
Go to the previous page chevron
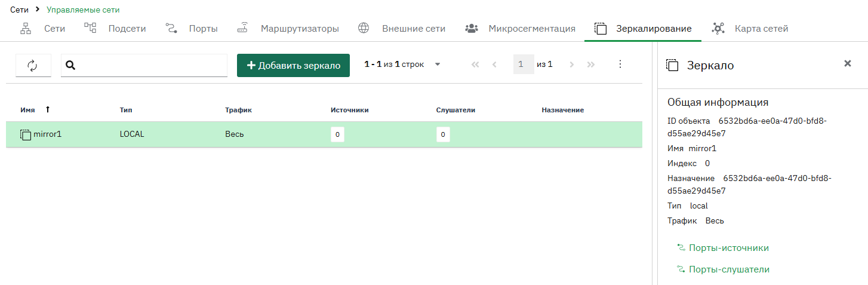pos(494,65)
